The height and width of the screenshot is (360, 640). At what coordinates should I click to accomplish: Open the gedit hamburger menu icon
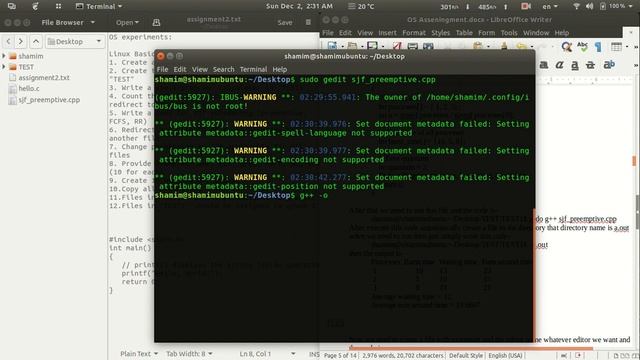308,22
